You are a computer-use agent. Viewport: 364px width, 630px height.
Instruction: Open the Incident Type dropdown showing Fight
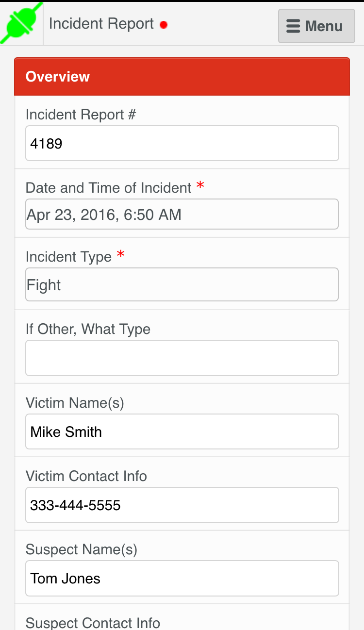(182, 284)
